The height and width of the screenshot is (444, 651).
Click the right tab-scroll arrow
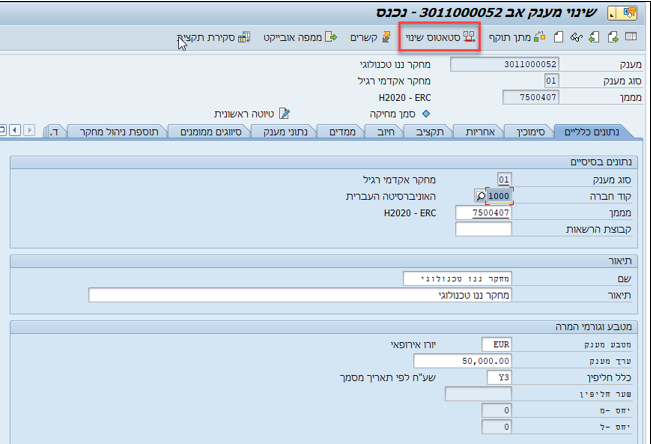tap(29, 130)
